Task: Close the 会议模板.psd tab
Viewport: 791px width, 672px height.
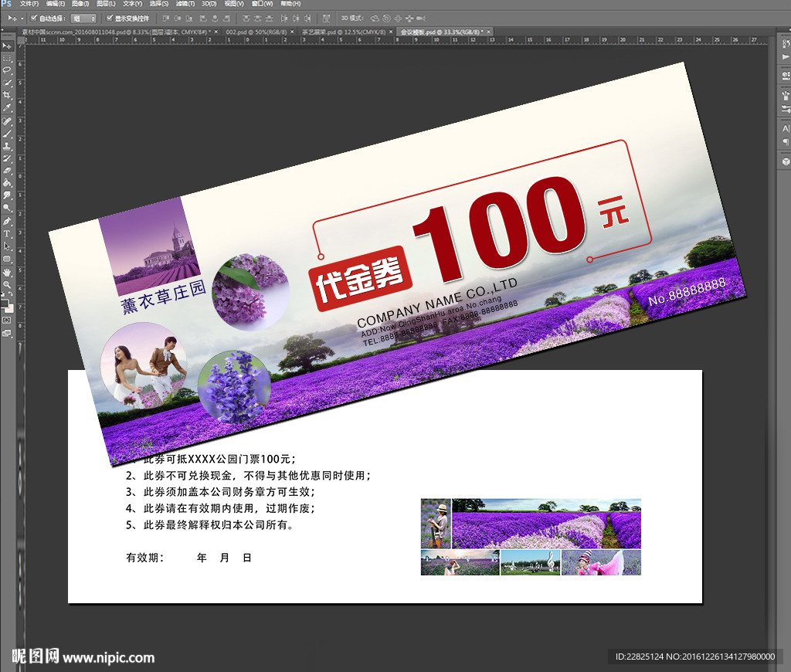Action: click(x=489, y=32)
